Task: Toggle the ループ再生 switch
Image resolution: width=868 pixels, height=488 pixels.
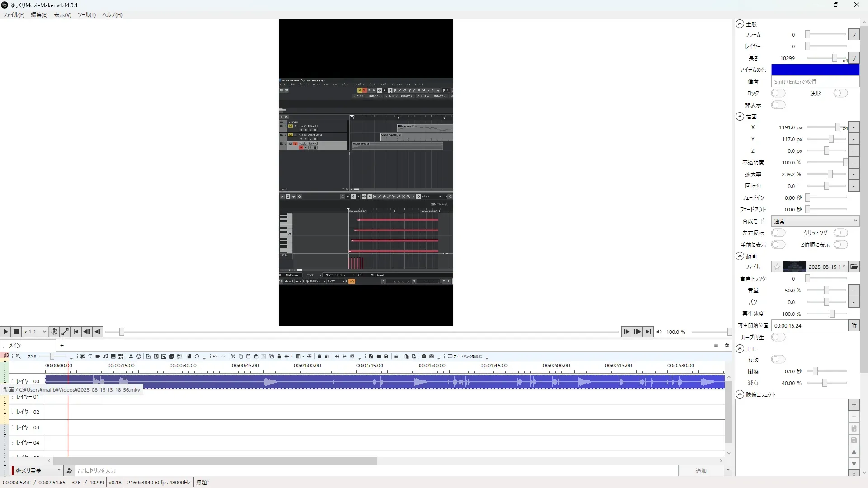Action: 778,338
